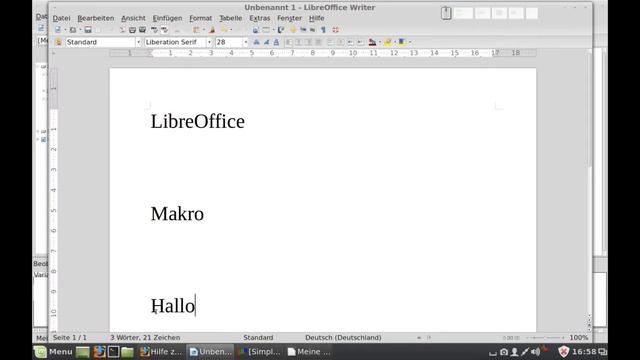Open the Paste dropdown arrow
The image size is (640, 360).
(x=204, y=30)
